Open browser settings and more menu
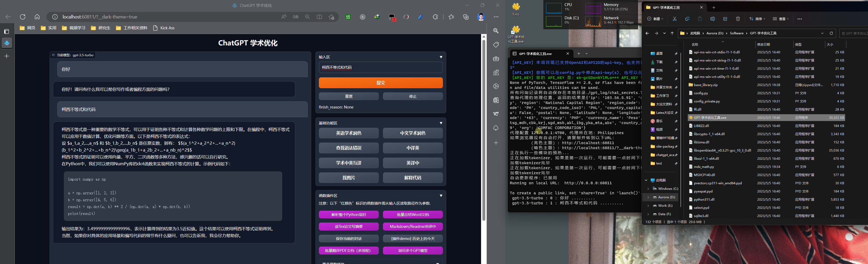The image size is (868, 264). [496, 17]
